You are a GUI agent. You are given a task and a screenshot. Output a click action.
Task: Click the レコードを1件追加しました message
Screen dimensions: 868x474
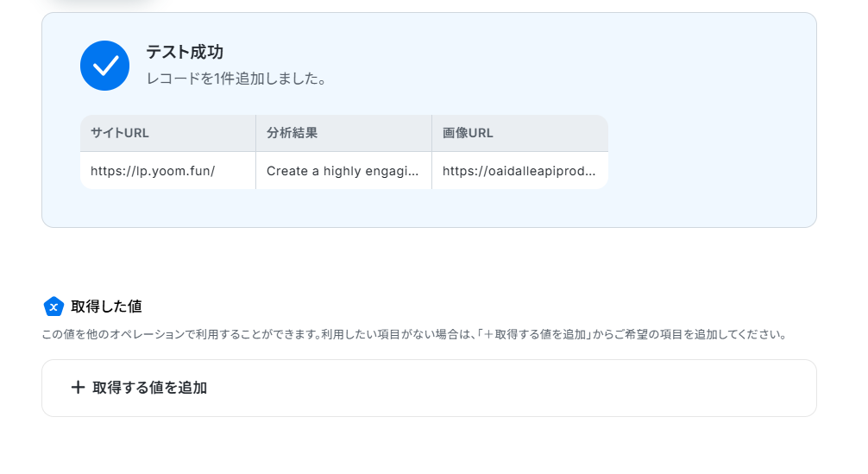click(236, 79)
